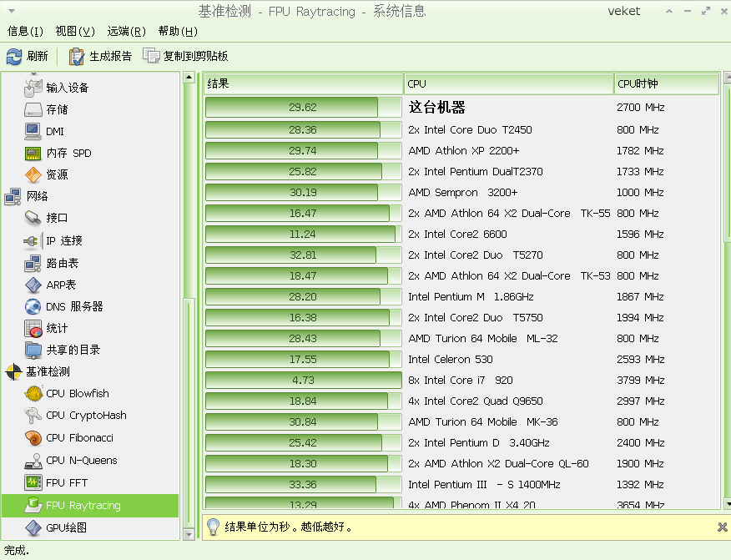This screenshot has width=731, height=560.
Task: Select the CPU Fibonacci shell icon
Action: 33,438
